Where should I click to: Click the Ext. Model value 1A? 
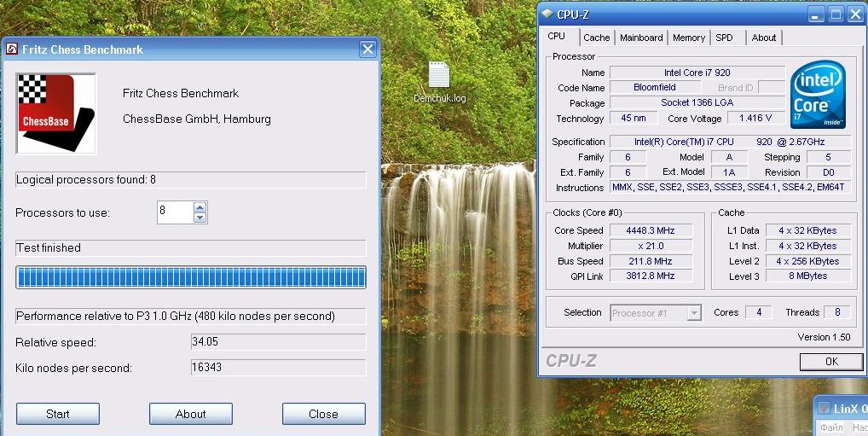(729, 172)
